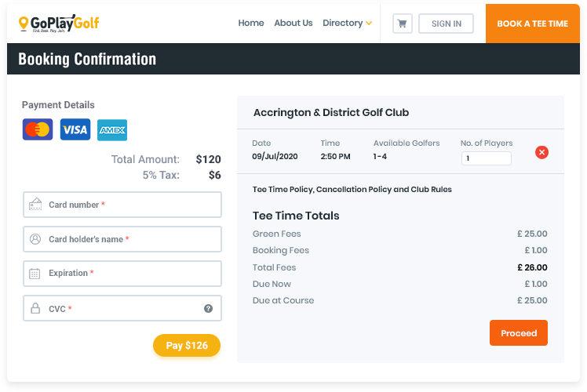The height and width of the screenshot is (392, 587).
Task: Select the Amex payment icon
Action: (112, 130)
